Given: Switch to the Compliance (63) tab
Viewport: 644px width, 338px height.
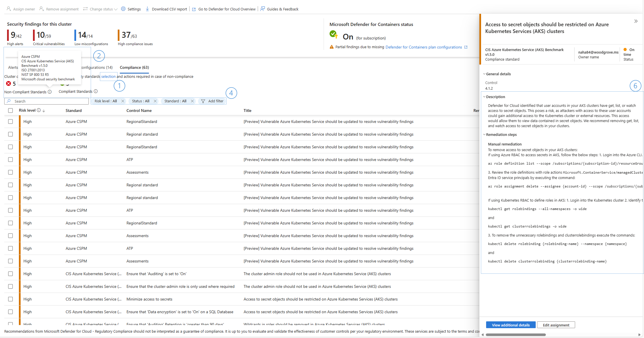Looking at the screenshot, I should point(134,67).
